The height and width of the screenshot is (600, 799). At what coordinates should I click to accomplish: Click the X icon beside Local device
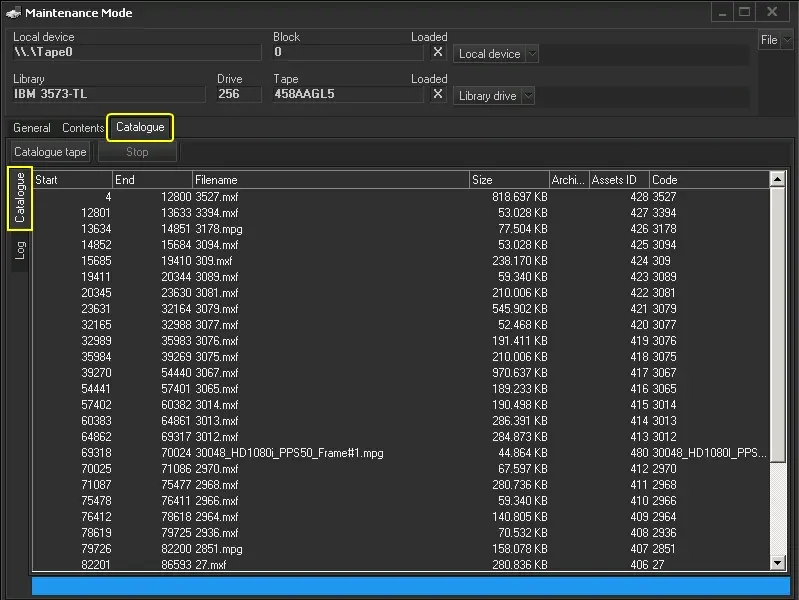(x=438, y=53)
